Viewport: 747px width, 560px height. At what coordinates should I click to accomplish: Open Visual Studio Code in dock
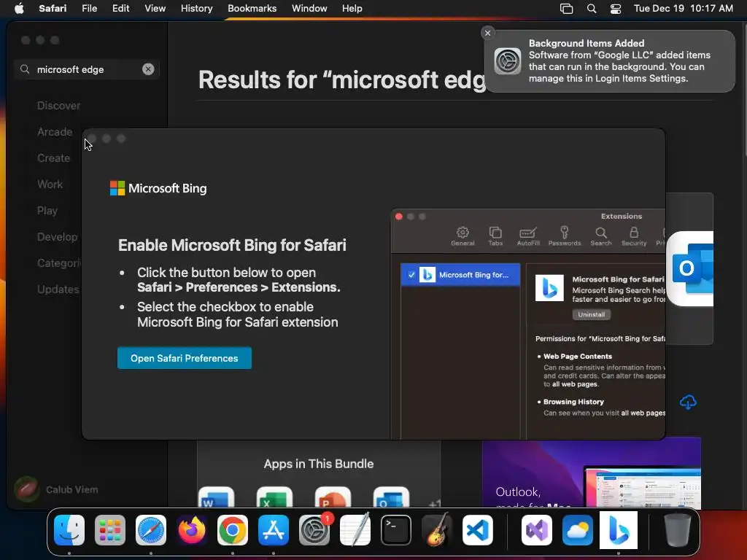[477, 530]
